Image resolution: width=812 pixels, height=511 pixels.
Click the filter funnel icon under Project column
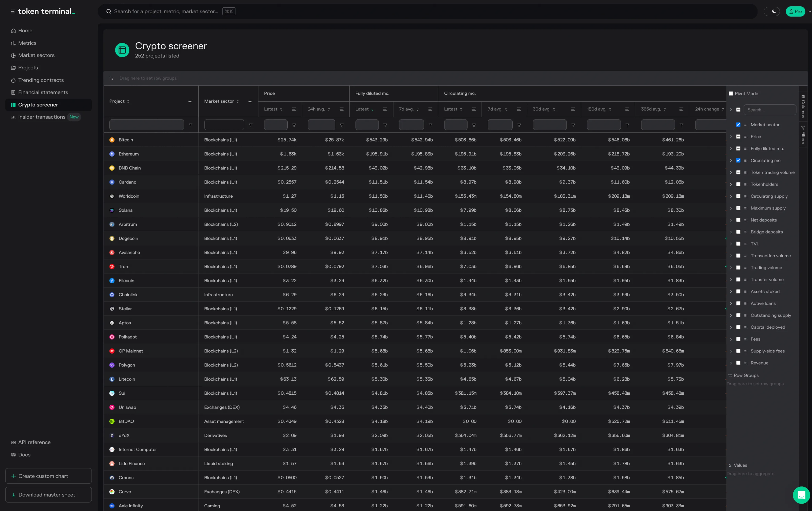[191, 125]
